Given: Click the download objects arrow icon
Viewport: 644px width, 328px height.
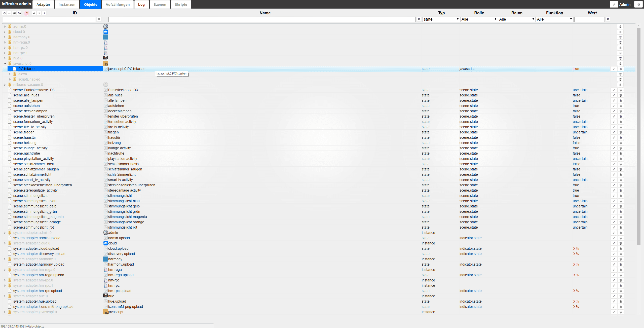Looking at the screenshot, I should (44, 13).
